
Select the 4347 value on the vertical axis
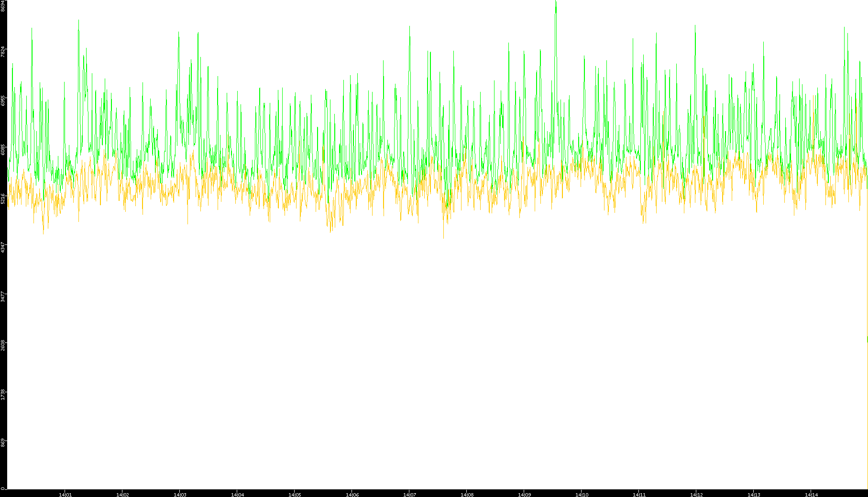[x=3, y=247]
